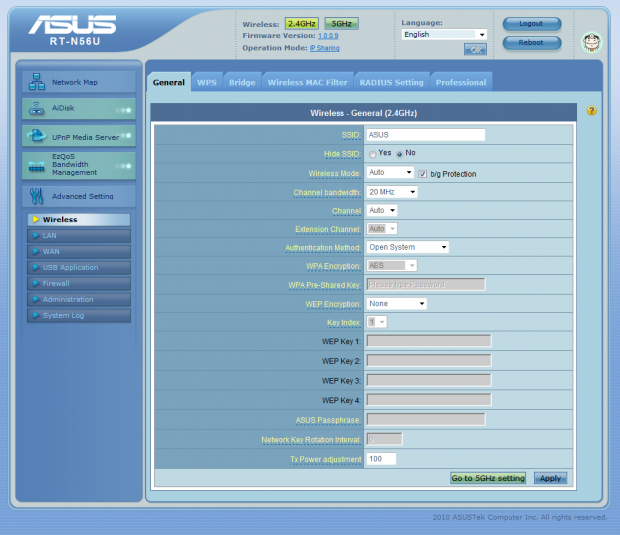Click the Apply button
This screenshot has width=620, height=535.
click(550, 478)
